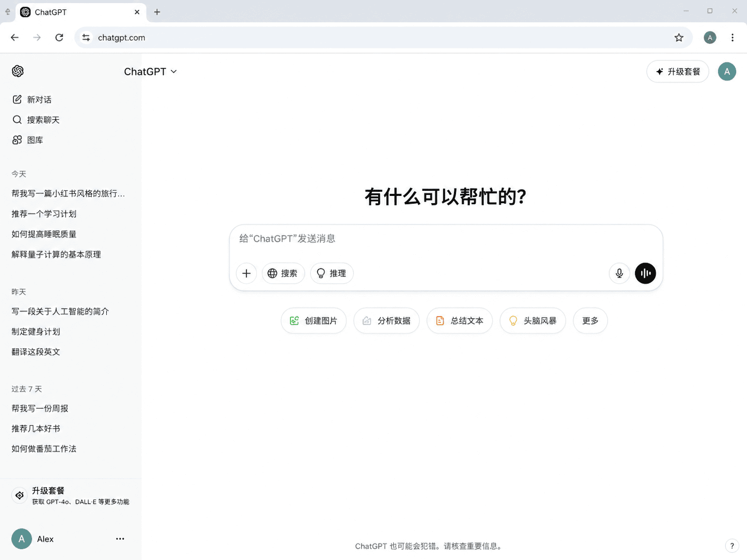Open the Chrome profile avatar in toolbar
The height and width of the screenshot is (560, 747).
pos(710,38)
